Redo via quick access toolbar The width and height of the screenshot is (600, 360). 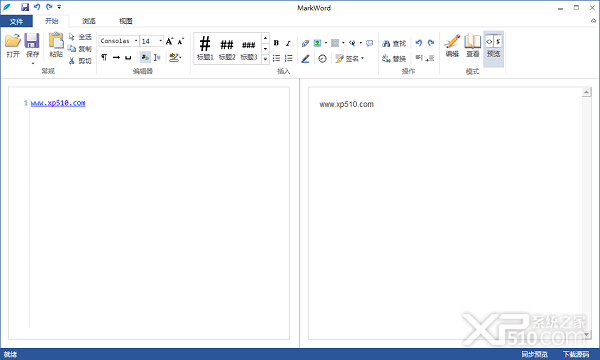point(49,7)
